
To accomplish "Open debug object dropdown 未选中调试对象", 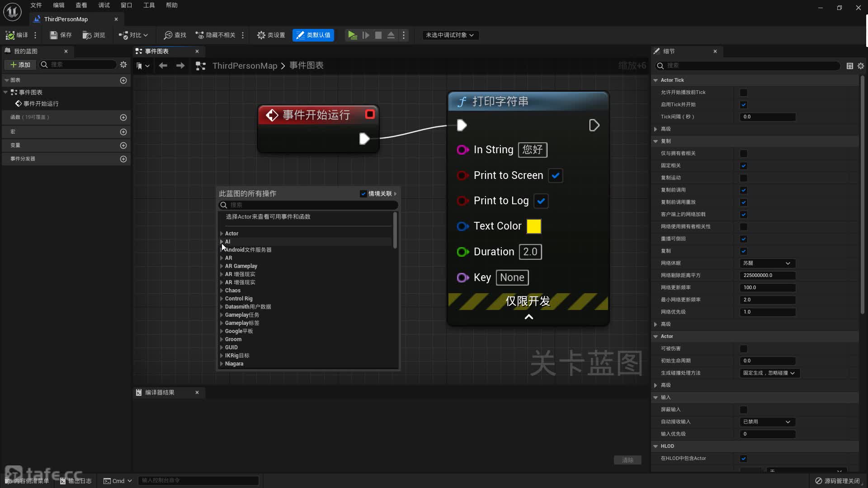I will [450, 35].
